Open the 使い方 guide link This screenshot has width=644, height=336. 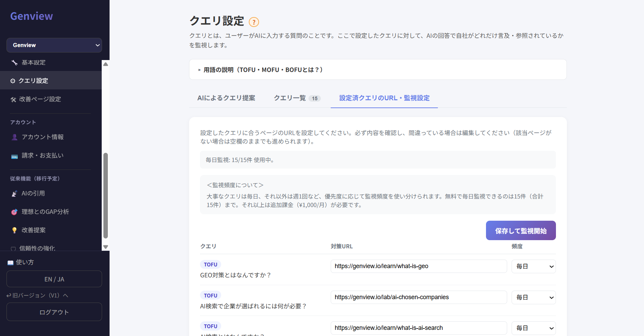21,262
